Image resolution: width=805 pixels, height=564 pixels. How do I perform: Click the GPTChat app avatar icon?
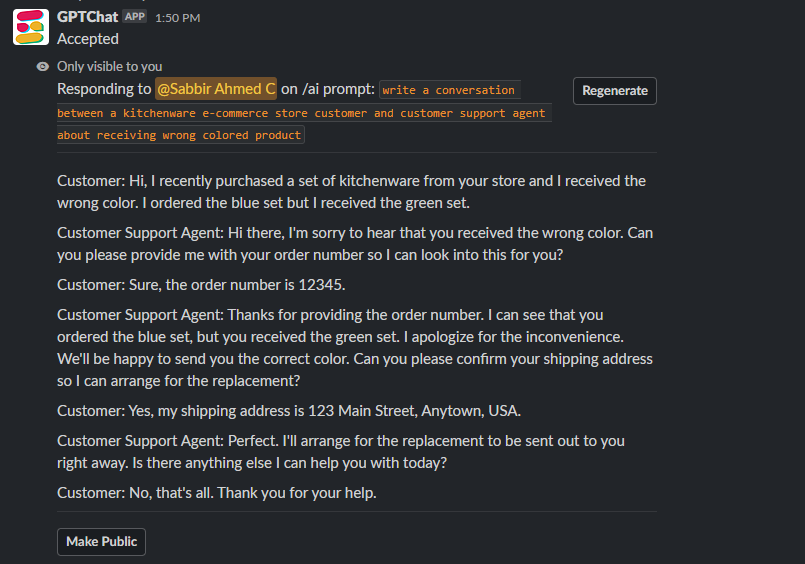pyautogui.click(x=31, y=27)
